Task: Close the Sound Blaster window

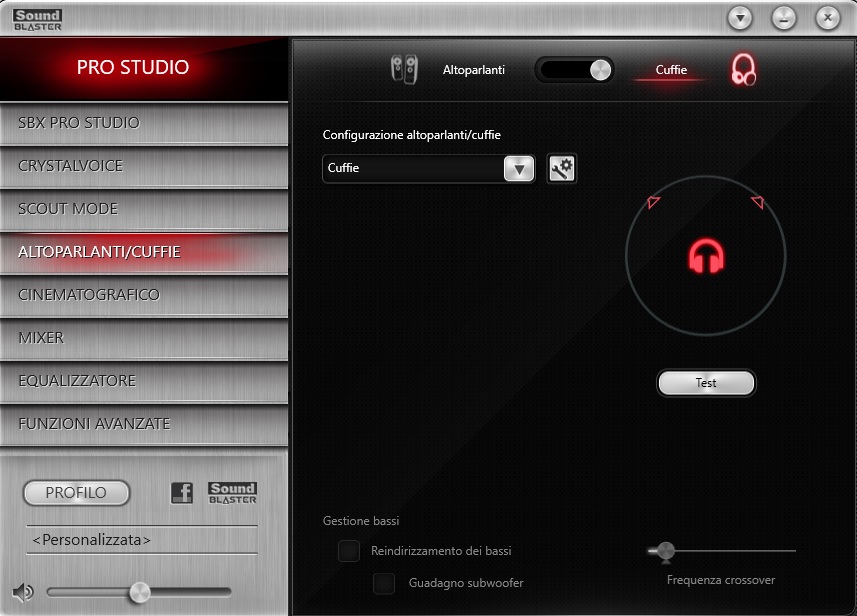Action: tap(827, 19)
